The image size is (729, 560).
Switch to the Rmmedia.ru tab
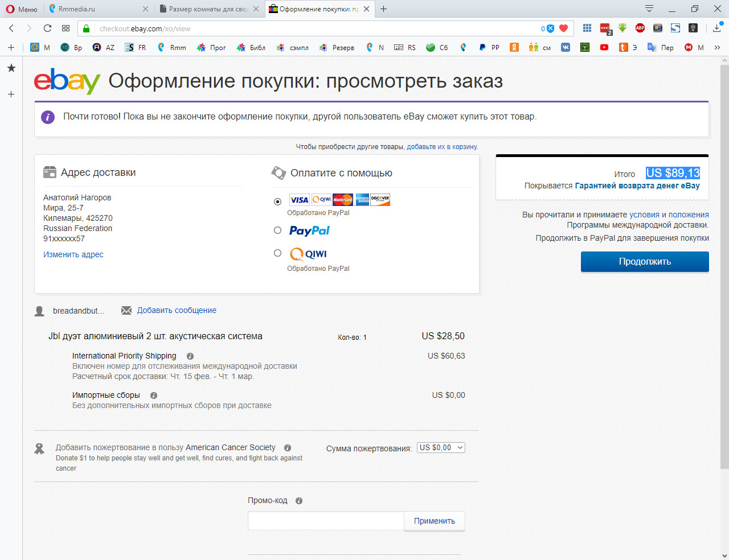[97, 9]
